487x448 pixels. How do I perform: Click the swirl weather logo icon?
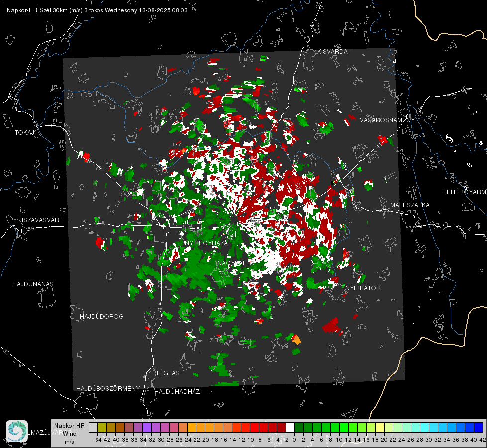(17, 431)
